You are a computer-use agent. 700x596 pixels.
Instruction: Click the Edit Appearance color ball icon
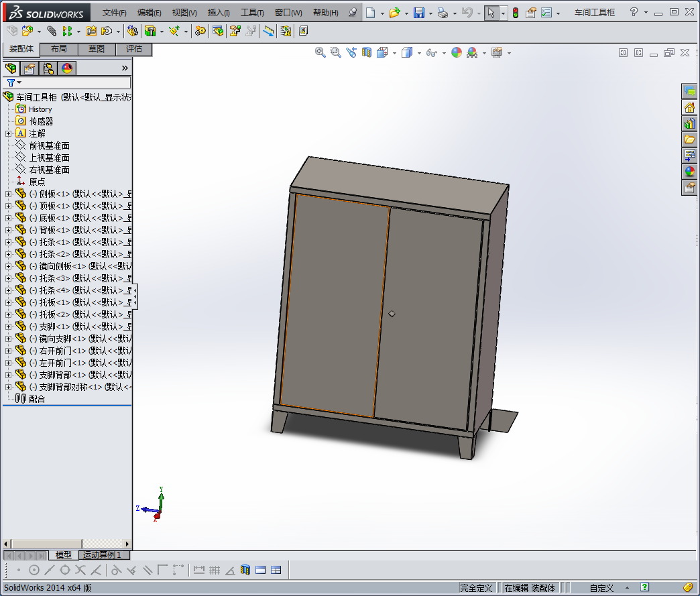[457, 53]
